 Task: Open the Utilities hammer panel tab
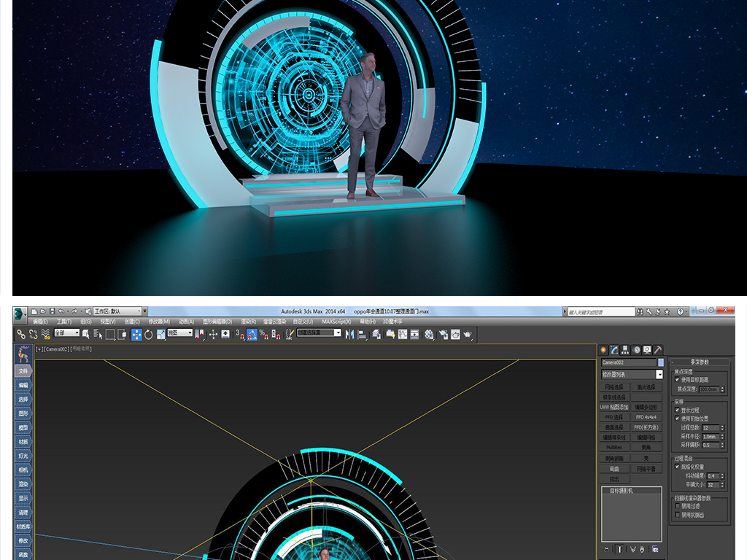click(658, 350)
